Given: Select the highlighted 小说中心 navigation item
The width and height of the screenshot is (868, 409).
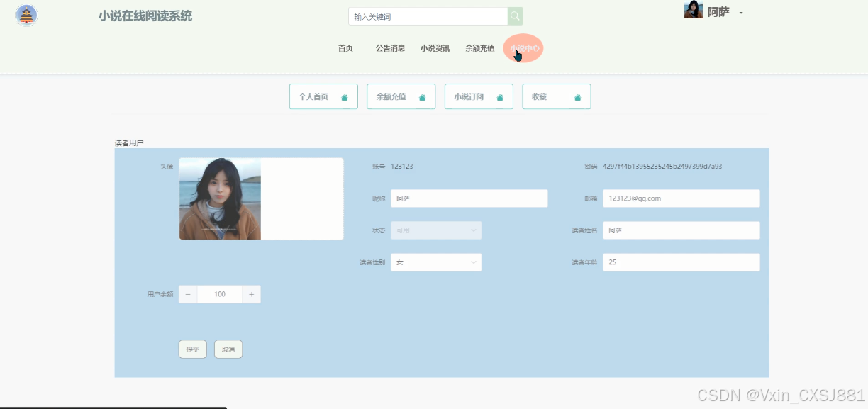Looking at the screenshot, I should click(523, 48).
